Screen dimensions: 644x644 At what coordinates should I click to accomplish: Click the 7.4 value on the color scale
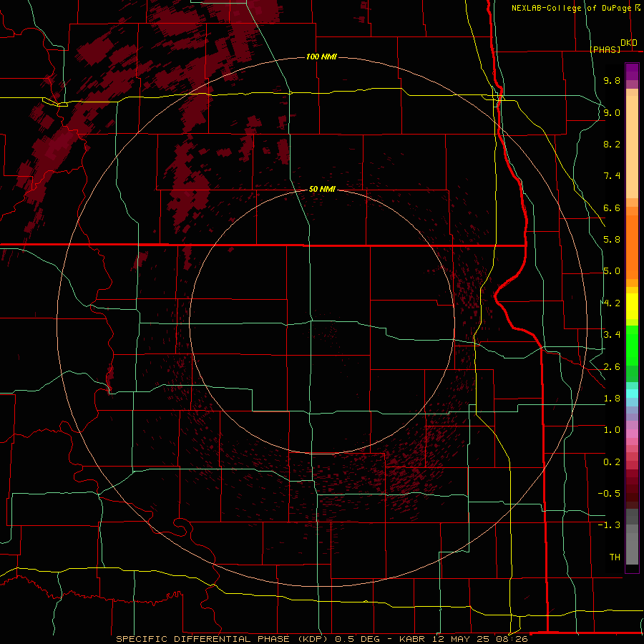coord(612,176)
